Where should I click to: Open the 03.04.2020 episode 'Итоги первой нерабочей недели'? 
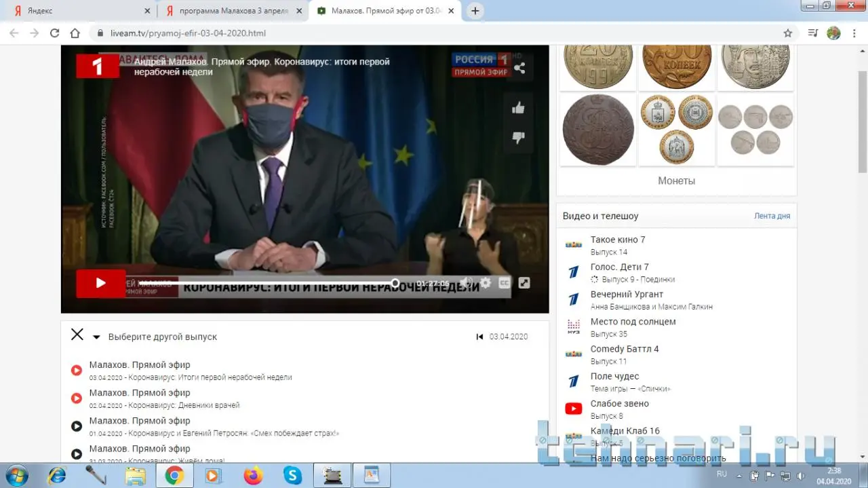[191, 371]
